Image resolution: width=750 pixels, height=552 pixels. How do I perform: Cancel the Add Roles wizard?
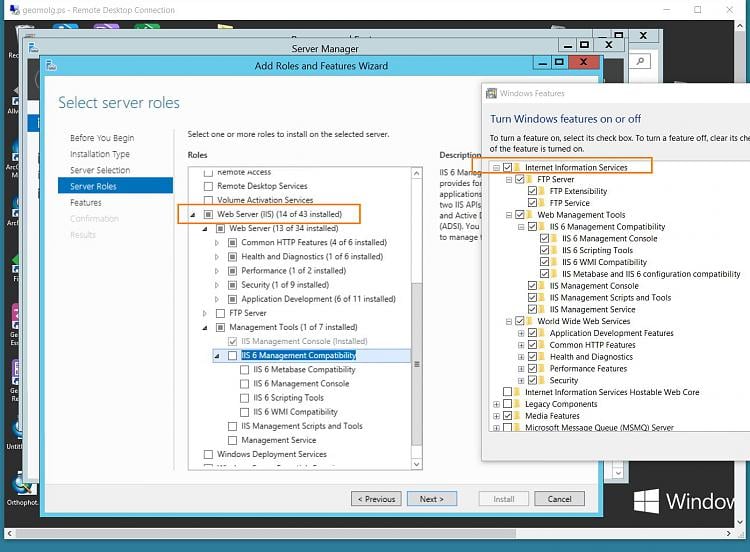(559, 499)
